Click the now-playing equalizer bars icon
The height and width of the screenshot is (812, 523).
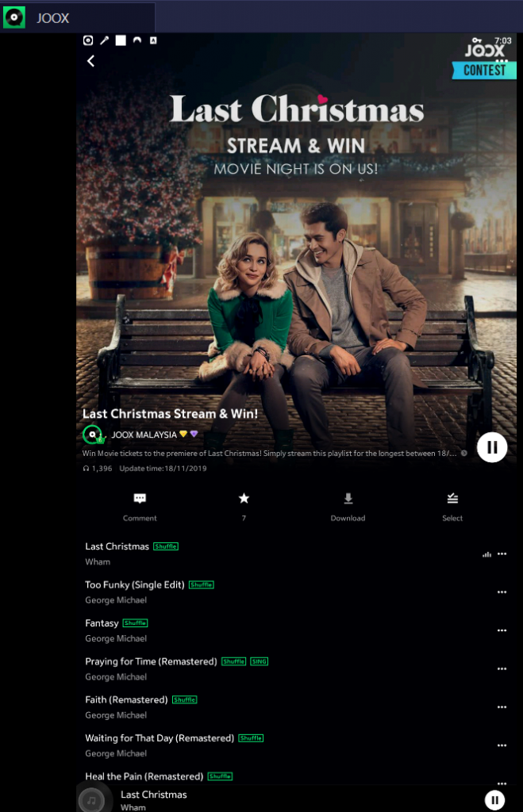pos(486,554)
